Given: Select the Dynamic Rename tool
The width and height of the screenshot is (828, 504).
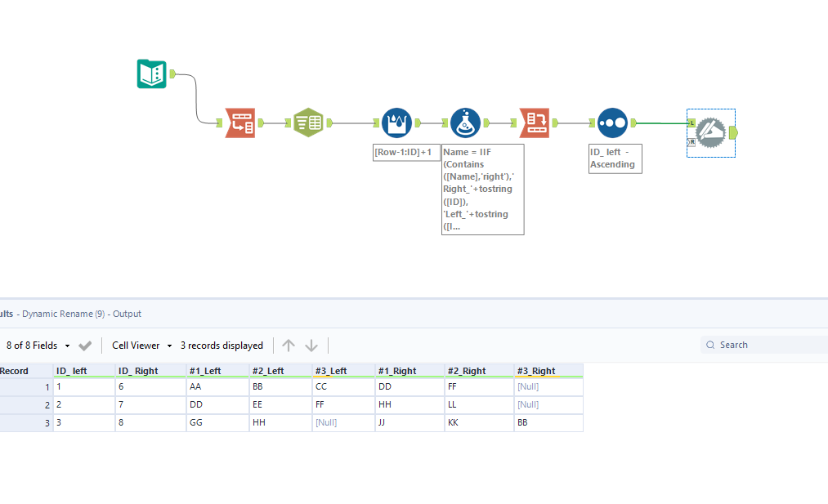Looking at the screenshot, I should [710, 132].
